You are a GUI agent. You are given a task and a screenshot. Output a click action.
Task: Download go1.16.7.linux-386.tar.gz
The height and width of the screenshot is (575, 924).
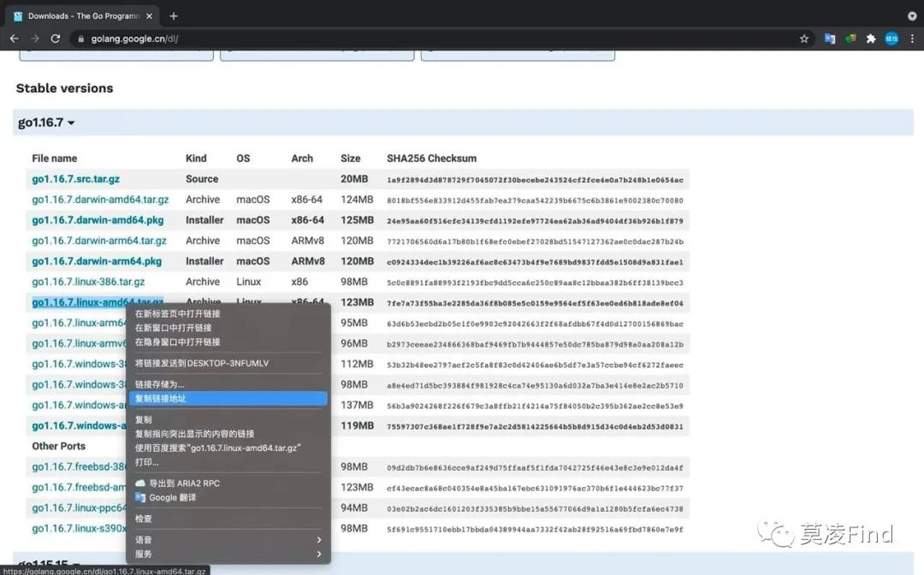click(x=88, y=282)
